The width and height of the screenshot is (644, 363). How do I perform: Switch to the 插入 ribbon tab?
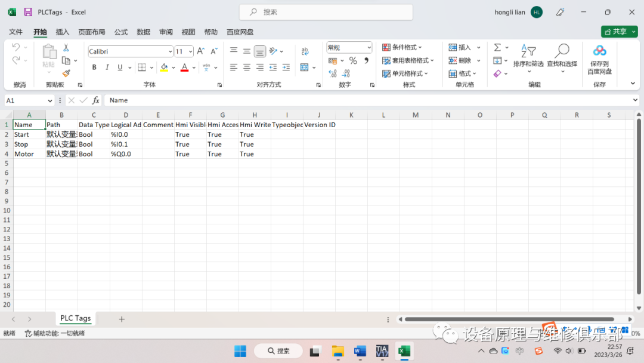point(62,32)
